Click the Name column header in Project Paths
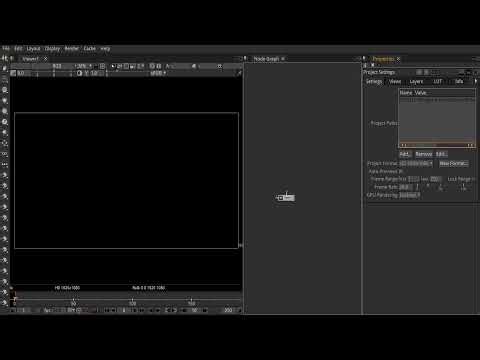Screen dimensions: 480x360 click(x=406, y=93)
